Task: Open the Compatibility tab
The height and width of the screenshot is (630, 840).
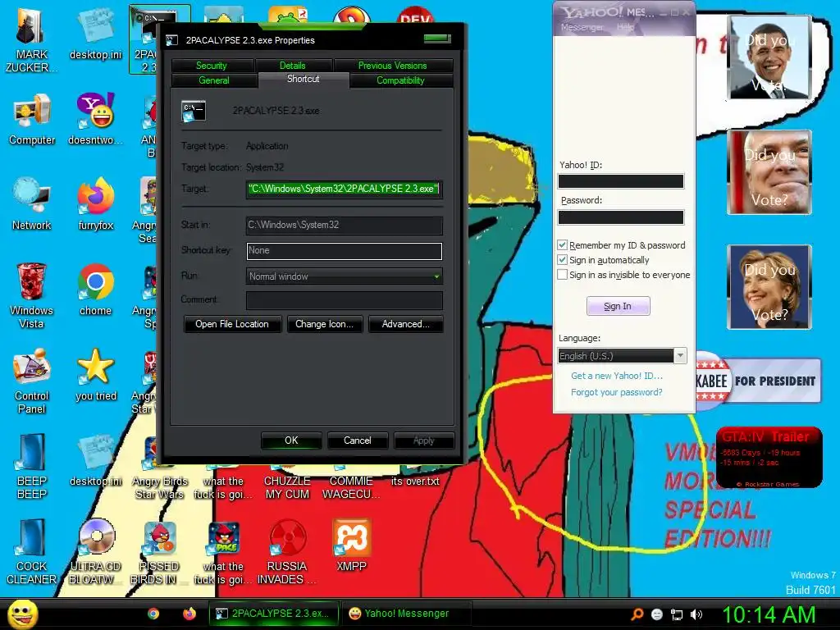Action: [400, 80]
